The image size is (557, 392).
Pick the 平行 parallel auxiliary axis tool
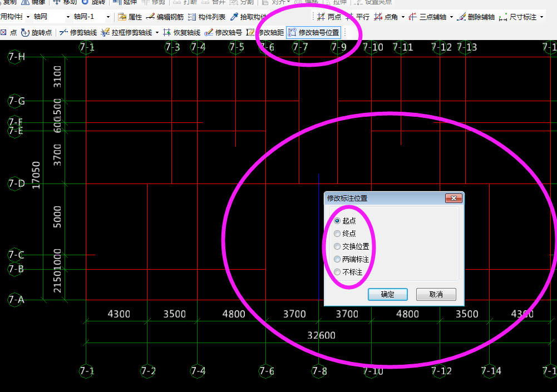coord(358,17)
